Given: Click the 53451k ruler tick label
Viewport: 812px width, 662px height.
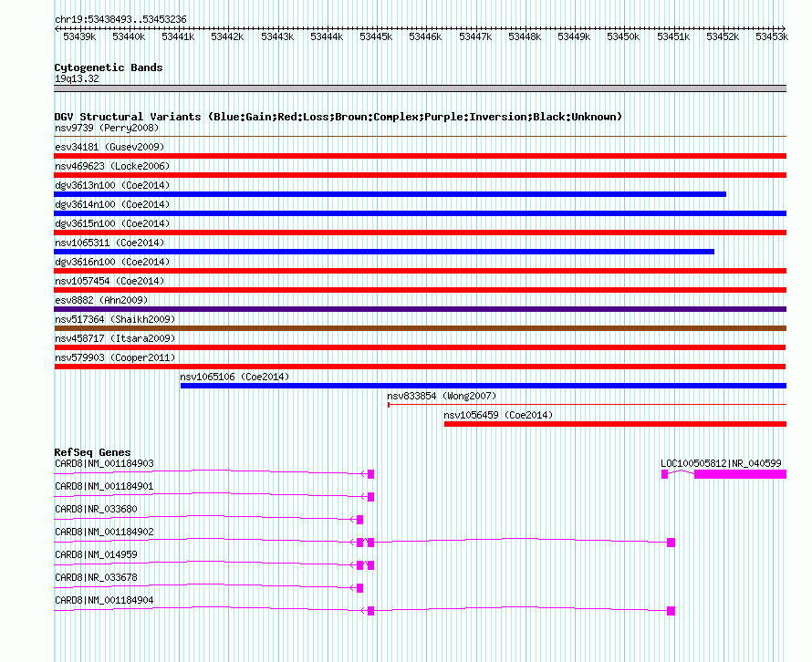Looking at the screenshot, I should 673,36.
